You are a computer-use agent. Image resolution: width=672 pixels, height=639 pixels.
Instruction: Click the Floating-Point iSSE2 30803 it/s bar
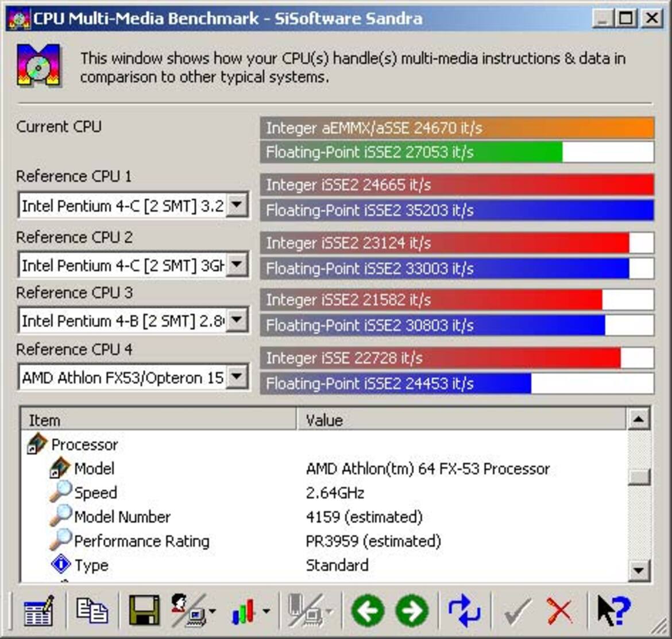coord(457,325)
